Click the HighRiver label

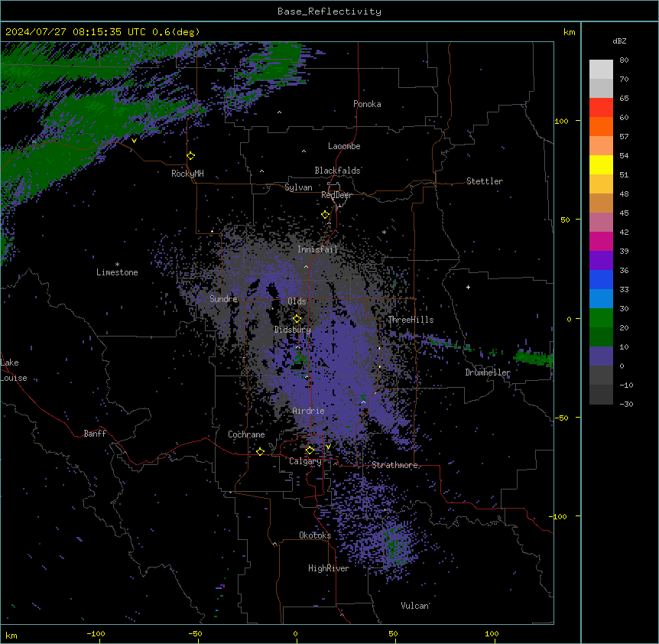click(x=329, y=568)
